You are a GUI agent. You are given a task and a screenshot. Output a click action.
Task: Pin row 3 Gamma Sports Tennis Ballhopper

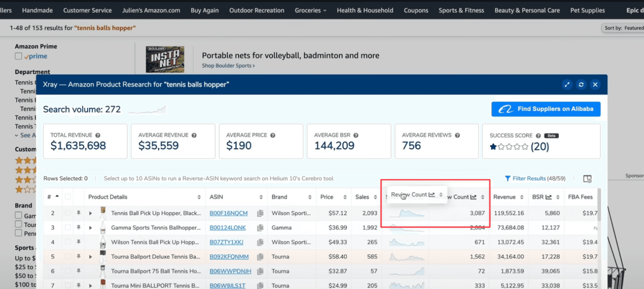click(79, 228)
